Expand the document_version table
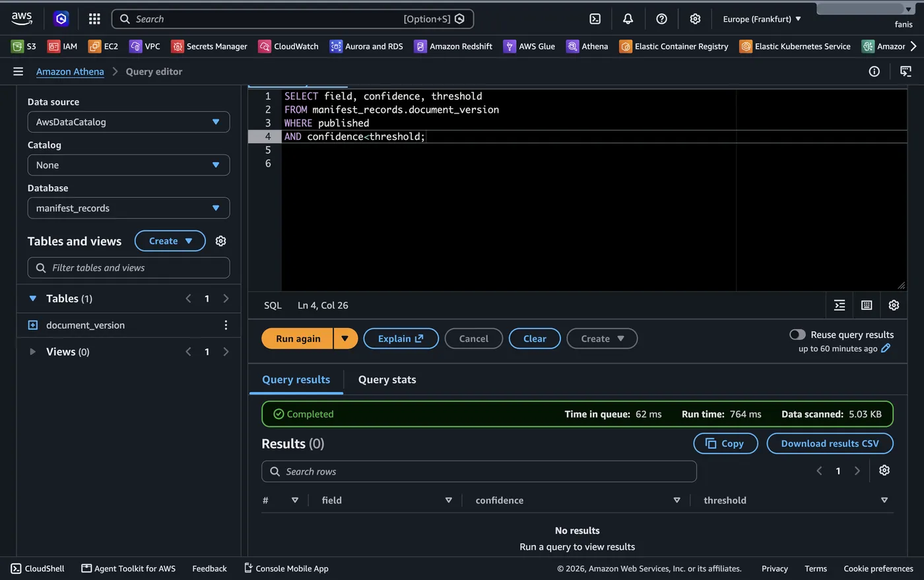 click(x=33, y=325)
